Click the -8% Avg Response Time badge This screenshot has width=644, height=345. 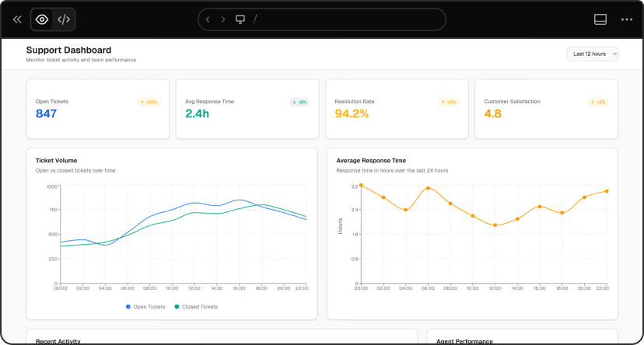299,102
